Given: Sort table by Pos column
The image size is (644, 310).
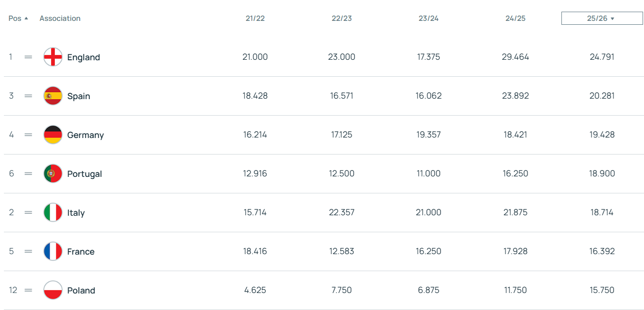Looking at the screenshot, I should click(x=18, y=18).
